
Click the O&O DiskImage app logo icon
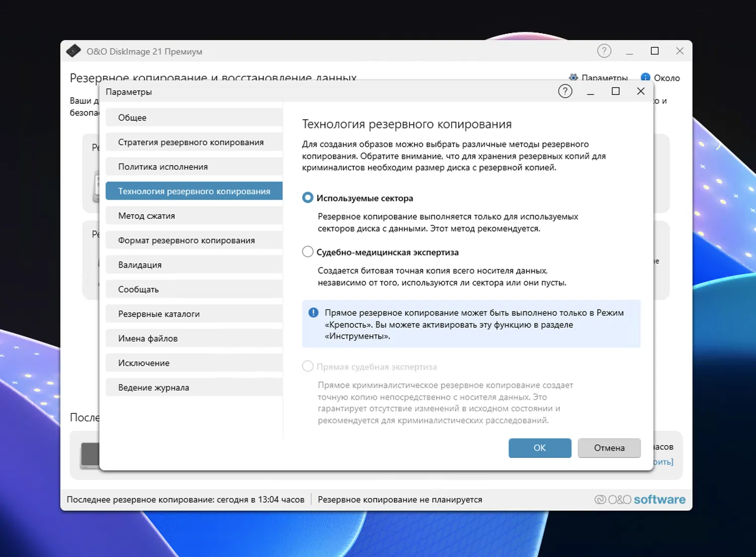pyautogui.click(x=74, y=51)
